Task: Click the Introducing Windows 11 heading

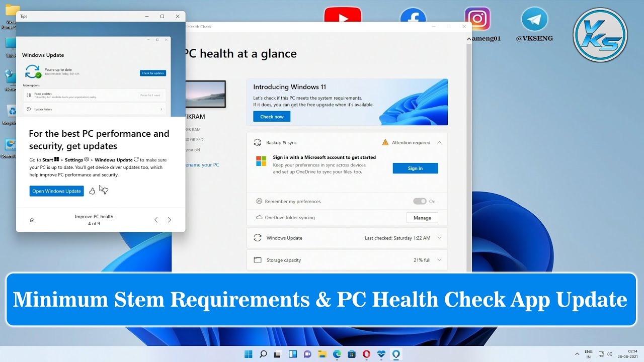Action: click(x=289, y=87)
